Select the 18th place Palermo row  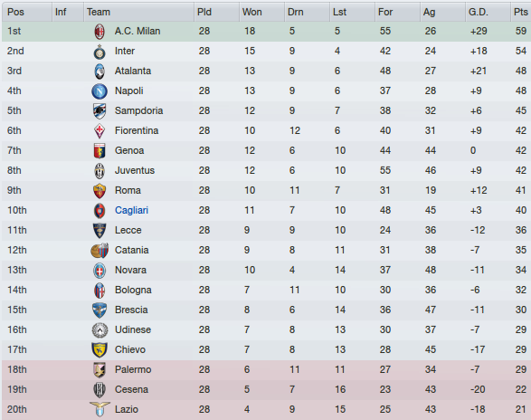click(266, 370)
